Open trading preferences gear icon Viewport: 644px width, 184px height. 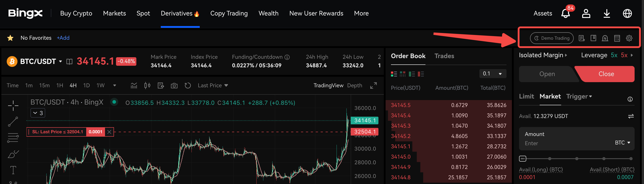(x=629, y=38)
